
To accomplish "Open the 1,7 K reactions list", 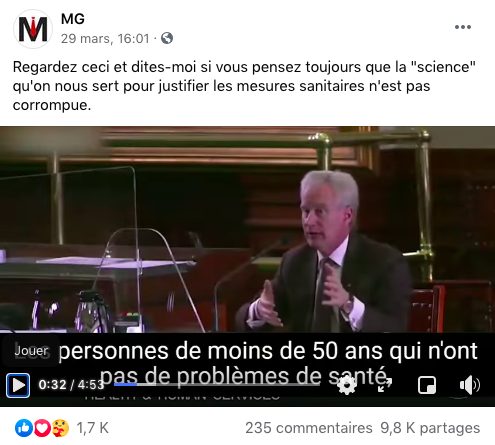I will [x=93, y=428].
